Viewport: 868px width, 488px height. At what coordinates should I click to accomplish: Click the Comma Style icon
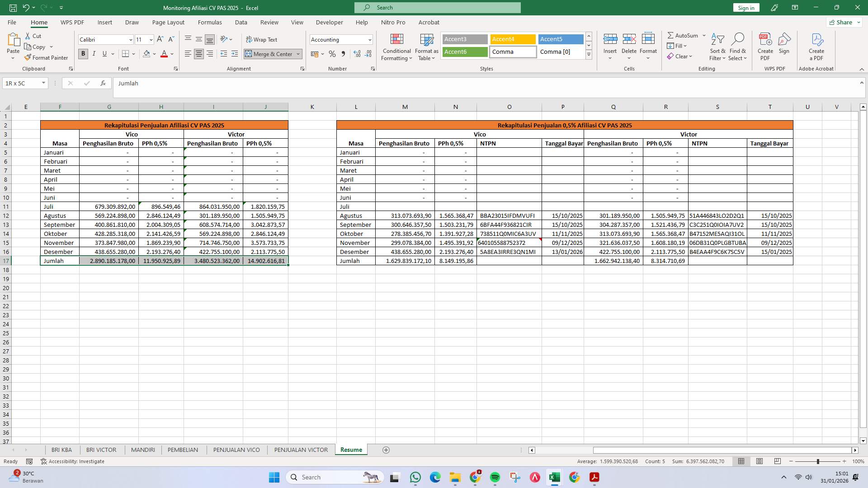click(343, 54)
